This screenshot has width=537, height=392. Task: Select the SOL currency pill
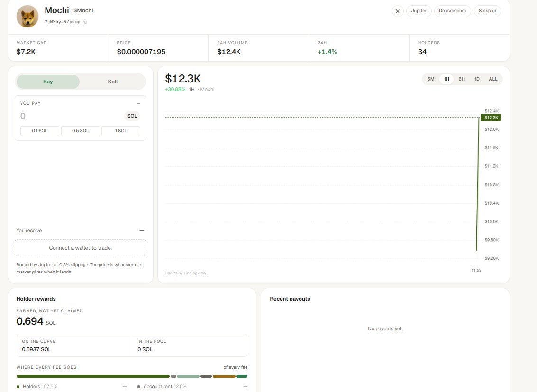(132, 116)
